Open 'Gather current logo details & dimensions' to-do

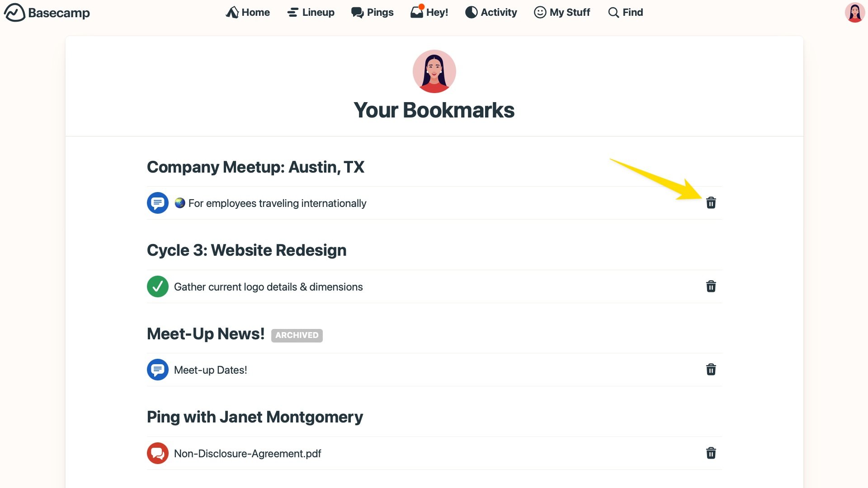[268, 287]
